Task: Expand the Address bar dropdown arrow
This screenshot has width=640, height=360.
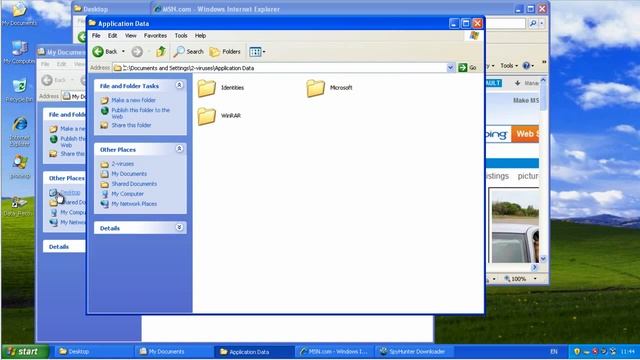Action: click(450, 68)
